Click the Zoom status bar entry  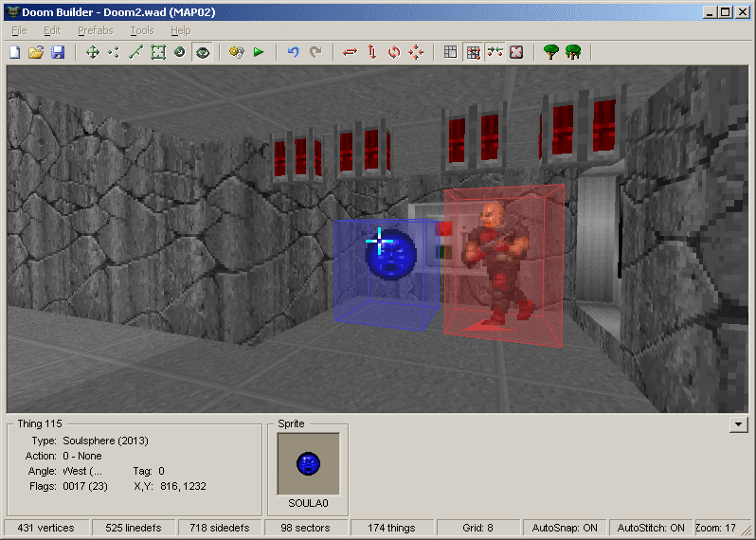715,528
